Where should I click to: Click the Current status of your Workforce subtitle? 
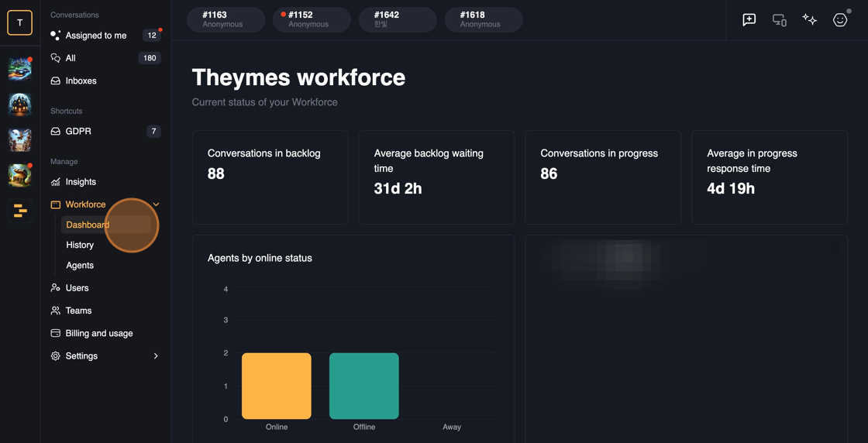(x=264, y=102)
